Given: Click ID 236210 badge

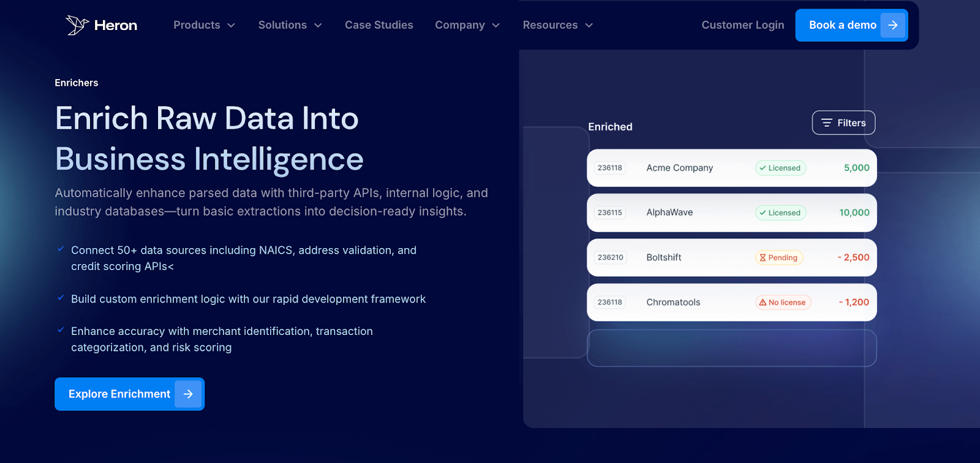Looking at the screenshot, I should 611,257.
